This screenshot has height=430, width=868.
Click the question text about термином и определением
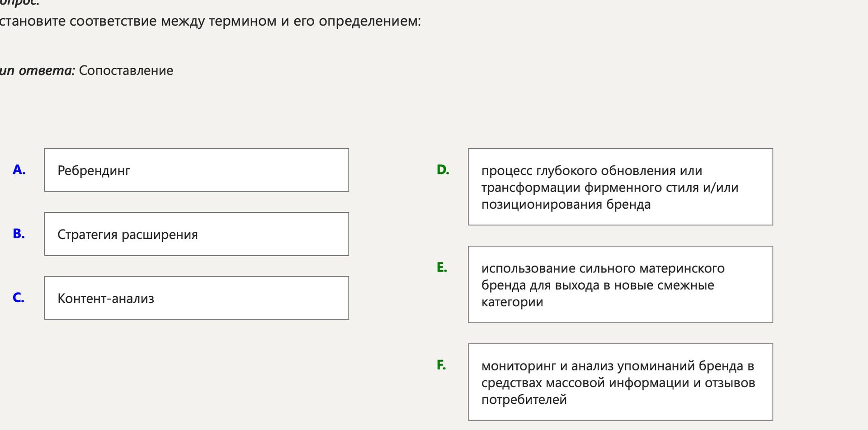210,21
